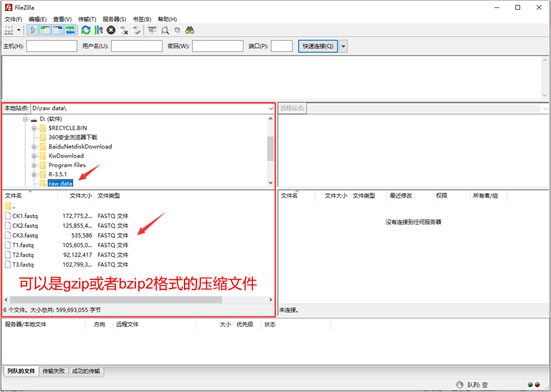Viewport: 551px width, 392px height.
Task: Select the raw data folder in tree
Action: [60, 183]
